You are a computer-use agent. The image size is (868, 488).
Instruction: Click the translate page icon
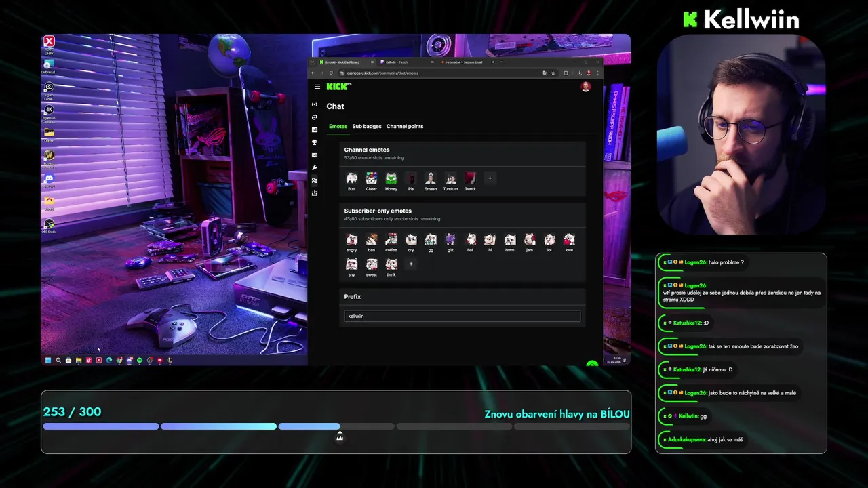(545, 73)
